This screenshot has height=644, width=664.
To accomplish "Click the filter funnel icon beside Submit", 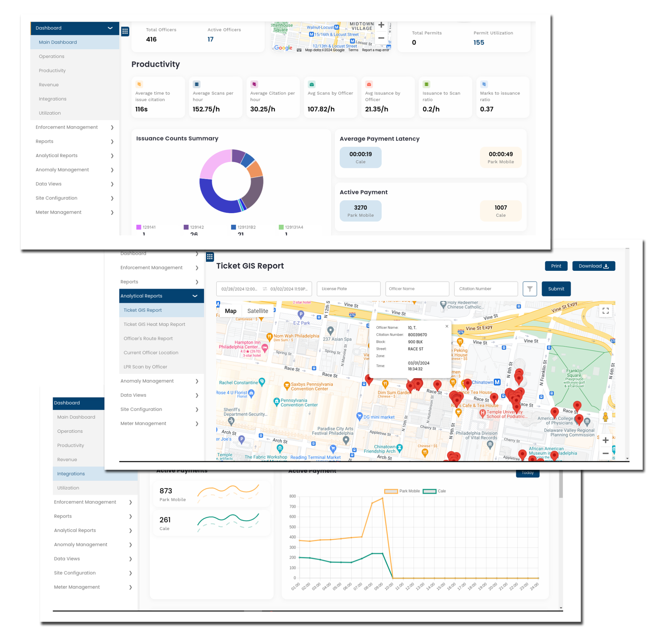I will [530, 289].
